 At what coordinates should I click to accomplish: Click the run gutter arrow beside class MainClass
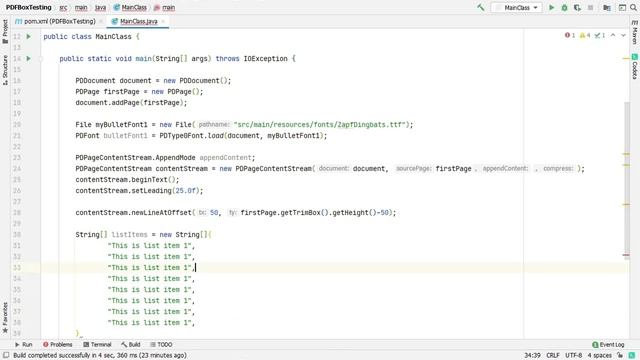[x=29, y=36]
